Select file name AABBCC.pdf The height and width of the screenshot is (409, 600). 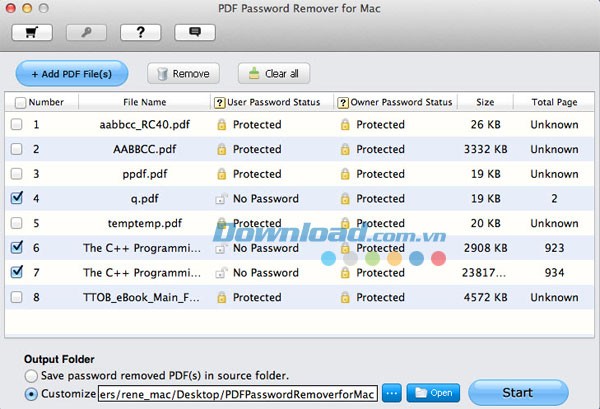[x=145, y=149]
